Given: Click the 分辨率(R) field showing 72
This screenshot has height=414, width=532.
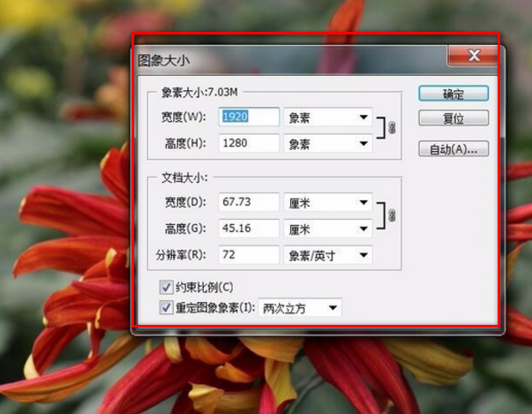Looking at the screenshot, I should click(x=249, y=254).
